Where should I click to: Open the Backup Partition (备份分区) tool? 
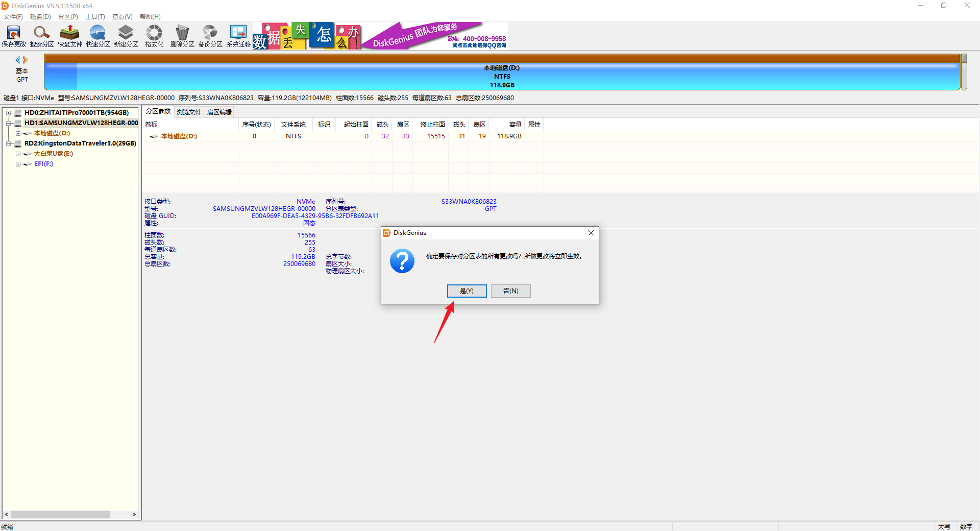210,36
